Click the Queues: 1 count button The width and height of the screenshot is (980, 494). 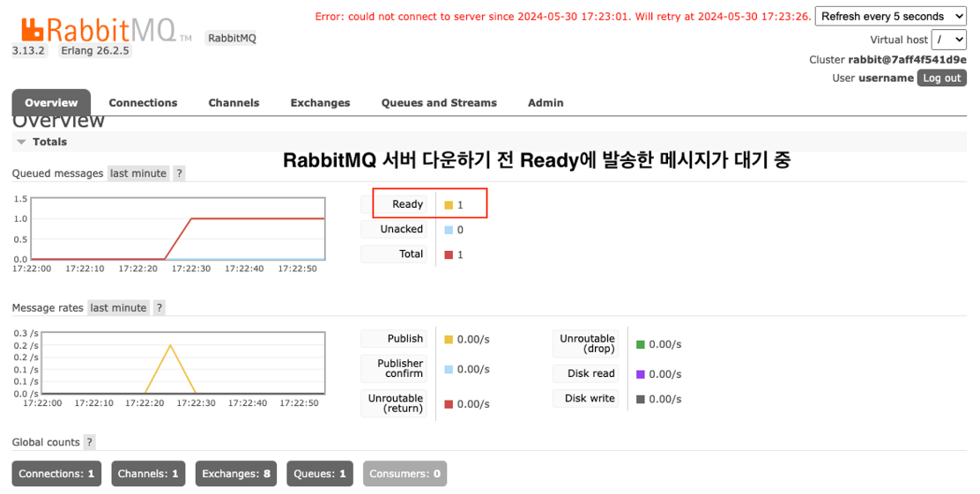(x=320, y=474)
